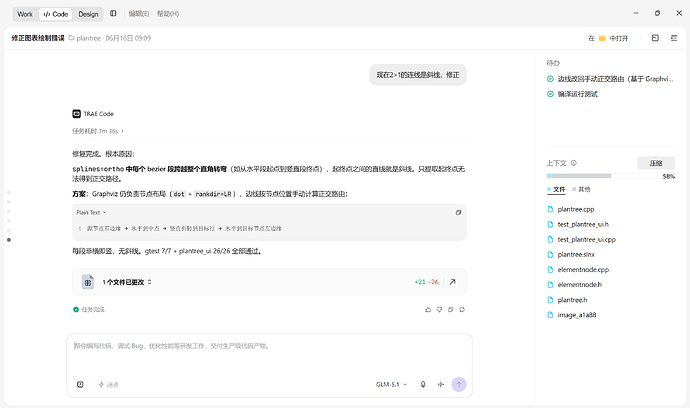This screenshot has width=690, height=408.
Task: Regenerate the response
Action: point(462,309)
